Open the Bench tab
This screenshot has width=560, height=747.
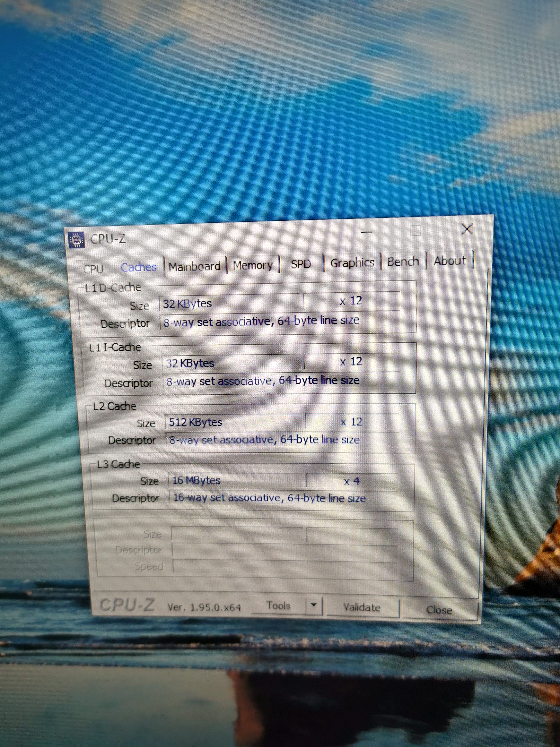[403, 262]
